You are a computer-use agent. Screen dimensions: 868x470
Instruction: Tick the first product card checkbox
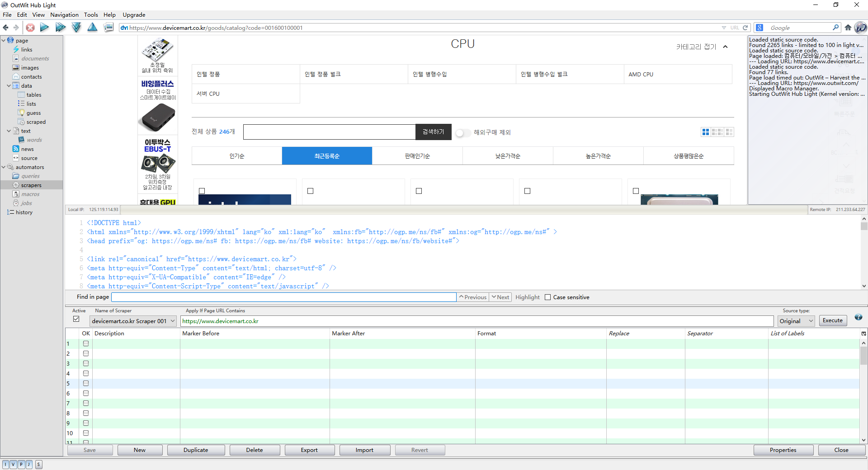(x=202, y=191)
